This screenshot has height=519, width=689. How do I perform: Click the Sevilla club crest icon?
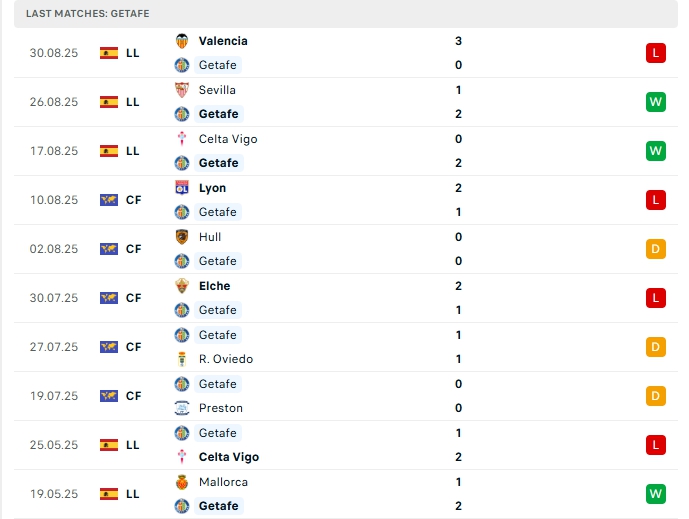pyautogui.click(x=182, y=90)
